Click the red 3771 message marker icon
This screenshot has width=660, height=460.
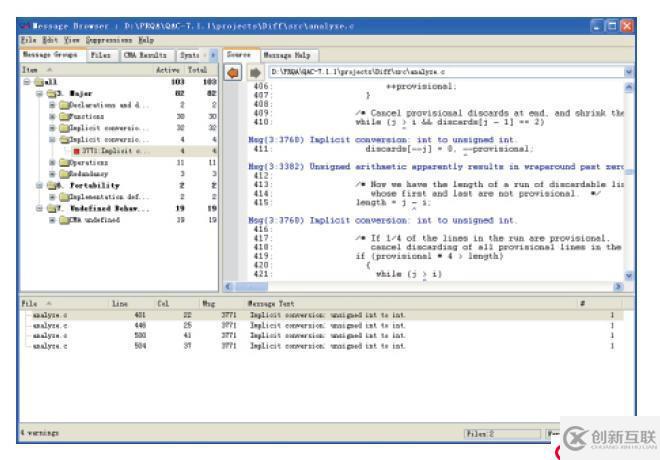pos(76,151)
